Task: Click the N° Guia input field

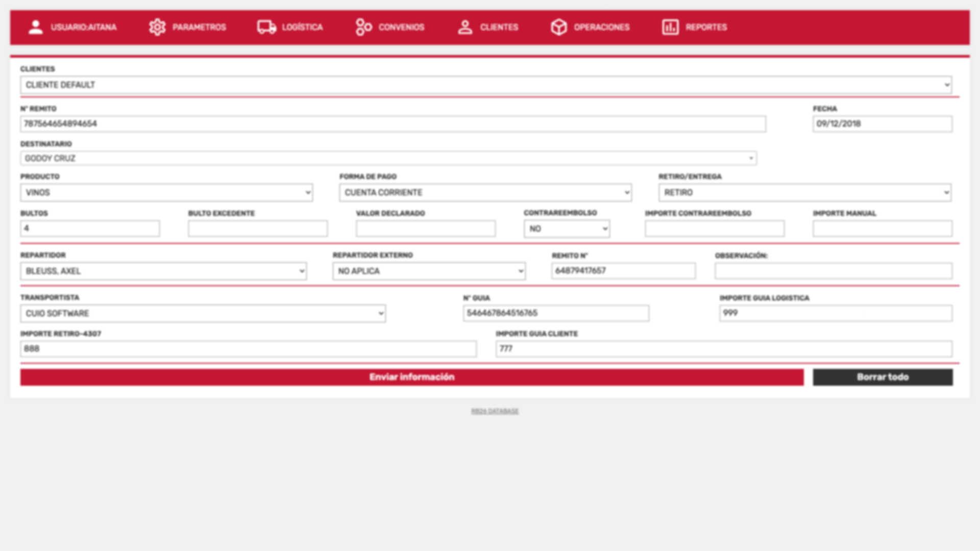Action: (556, 313)
